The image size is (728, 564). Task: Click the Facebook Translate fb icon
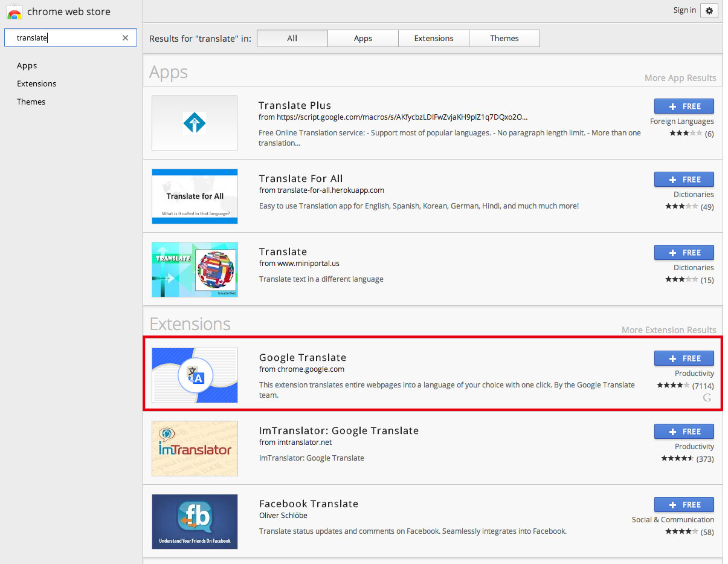pos(195,522)
